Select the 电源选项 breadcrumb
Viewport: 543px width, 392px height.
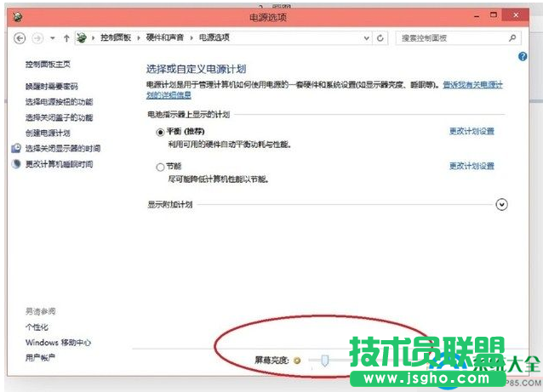tap(214, 37)
